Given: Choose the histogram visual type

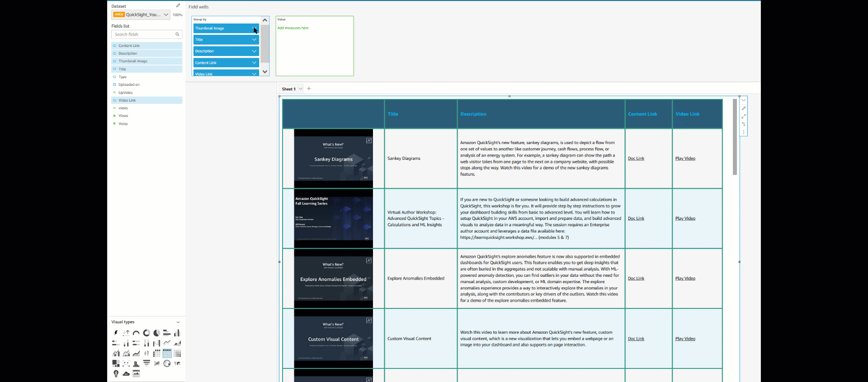Looking at the screenshot, I should tap(136, 363).
